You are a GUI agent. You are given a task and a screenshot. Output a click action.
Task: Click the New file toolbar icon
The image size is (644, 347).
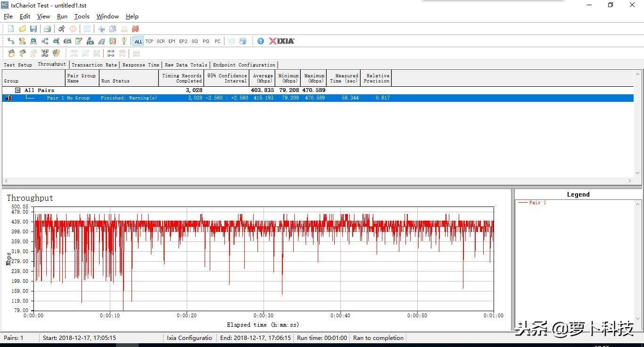pyautogui.click(x=11, y=29)
